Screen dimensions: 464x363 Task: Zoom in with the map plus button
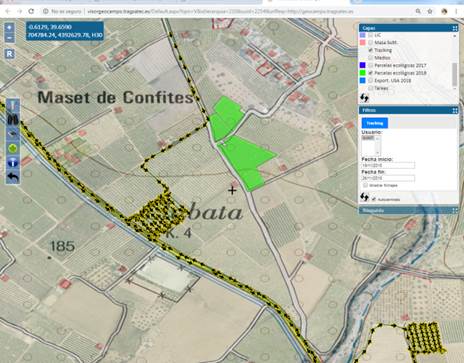coord(9,28)
